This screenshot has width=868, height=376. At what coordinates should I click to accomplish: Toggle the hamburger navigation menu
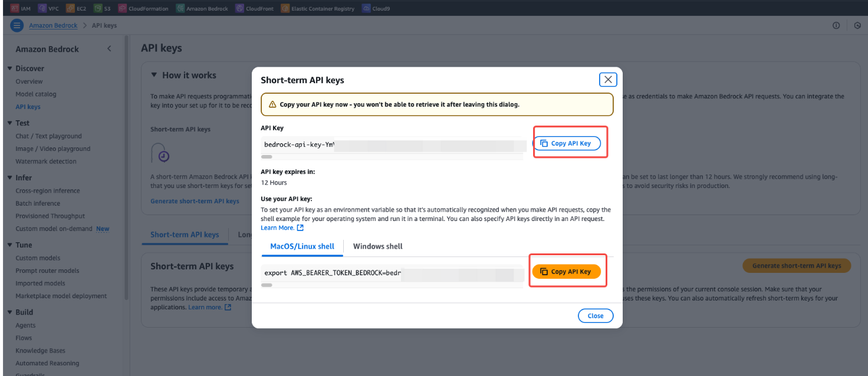(17, 25)
